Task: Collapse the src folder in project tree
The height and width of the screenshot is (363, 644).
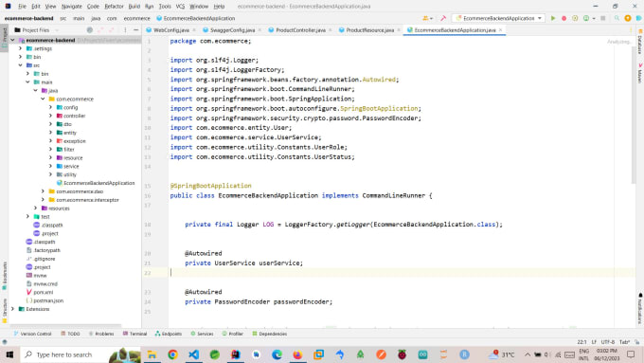Action: coord(20,65)
